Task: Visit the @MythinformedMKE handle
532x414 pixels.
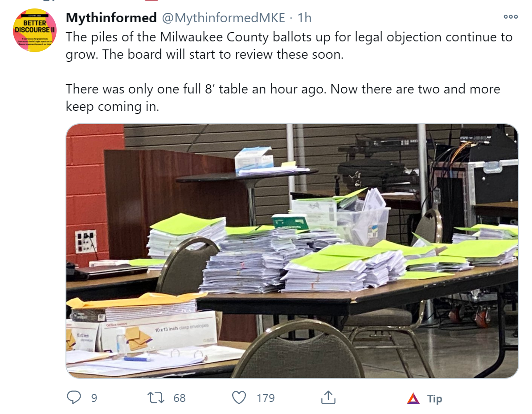Action: click(x=223, y=18)
